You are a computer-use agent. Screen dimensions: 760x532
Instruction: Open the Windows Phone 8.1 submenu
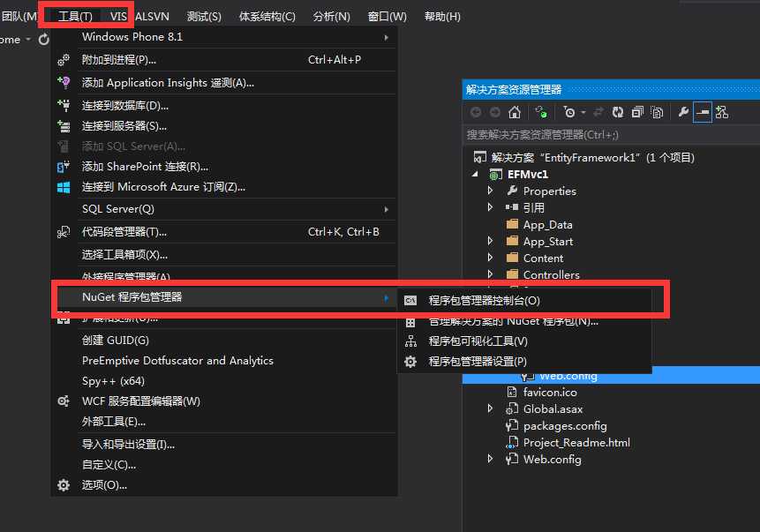click(224, 37)
